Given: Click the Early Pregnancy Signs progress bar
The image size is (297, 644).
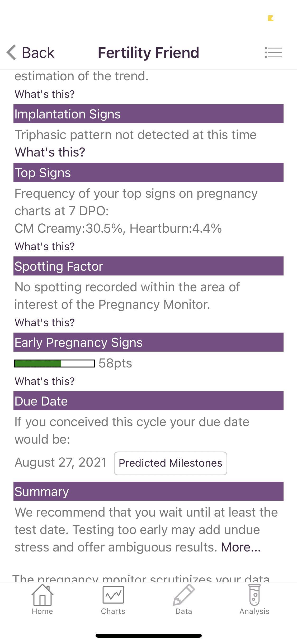Looking at the screenshot, I should point(55,364).
